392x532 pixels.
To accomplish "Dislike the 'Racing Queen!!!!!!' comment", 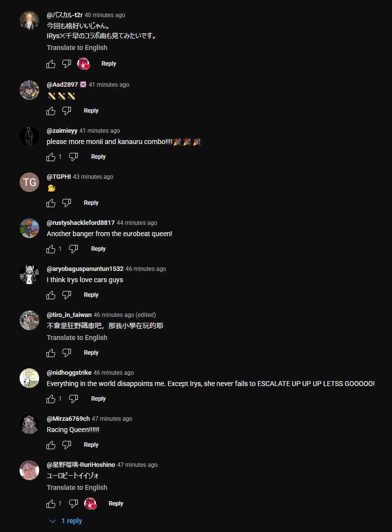I will point(67,445).
